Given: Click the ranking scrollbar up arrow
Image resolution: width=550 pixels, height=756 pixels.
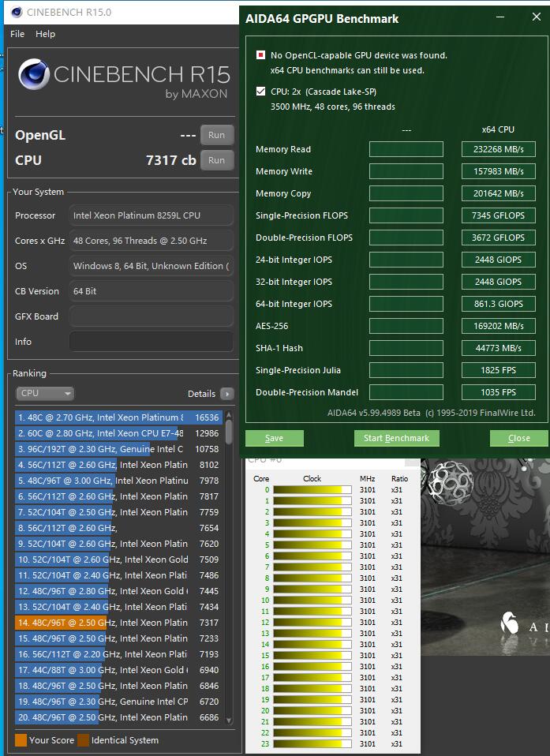Looking at the screenshot, I should click(x=229, y=414).
